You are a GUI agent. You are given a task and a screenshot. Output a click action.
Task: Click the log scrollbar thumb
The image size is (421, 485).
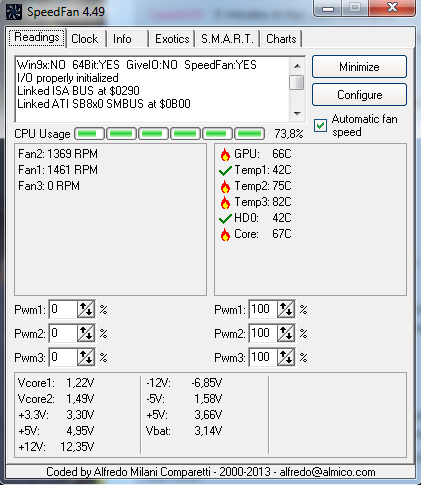(x=297, y=82)
